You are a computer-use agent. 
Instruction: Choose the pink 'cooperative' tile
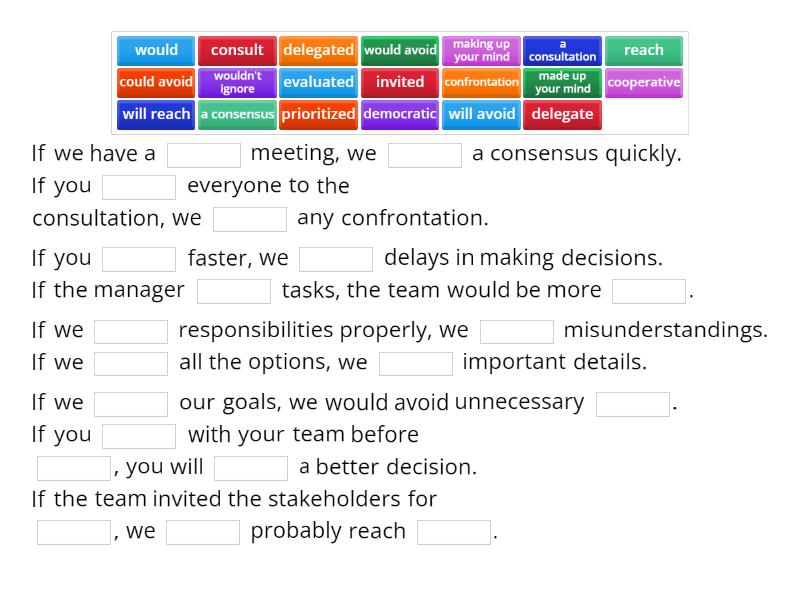643,82
